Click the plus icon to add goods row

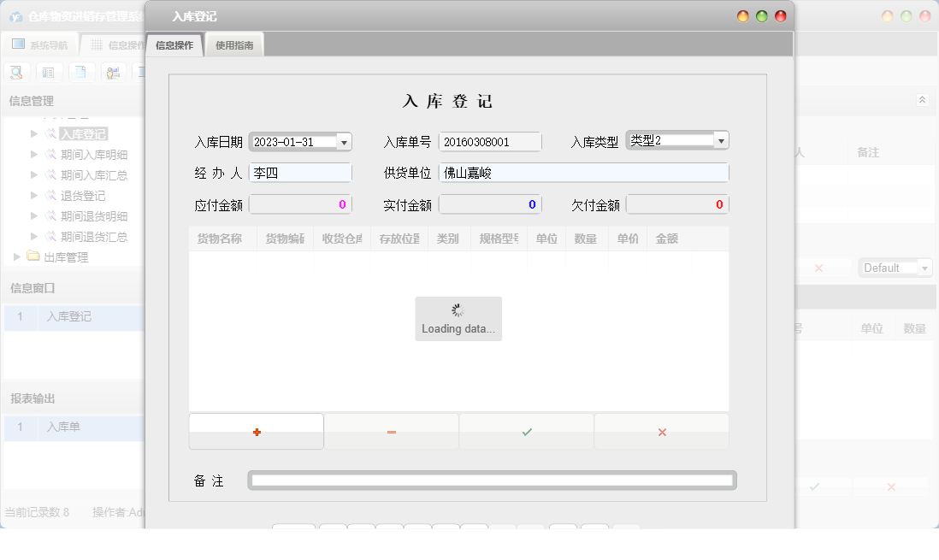coord(256,431)
